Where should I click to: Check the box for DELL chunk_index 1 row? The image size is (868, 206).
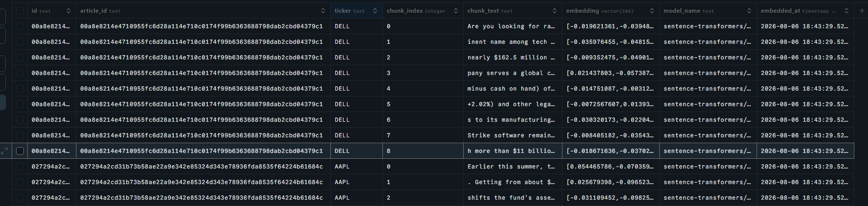(x=20, y=42)
